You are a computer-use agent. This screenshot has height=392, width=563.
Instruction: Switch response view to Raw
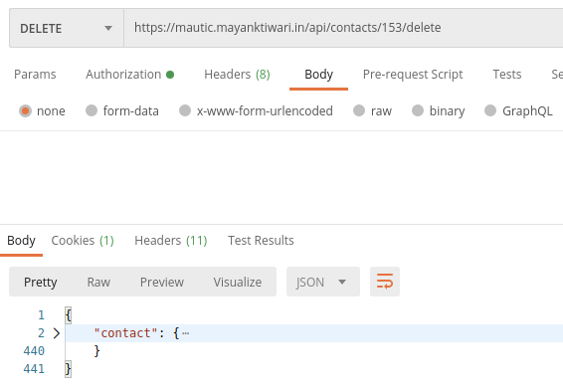click(x=98, y=283)
